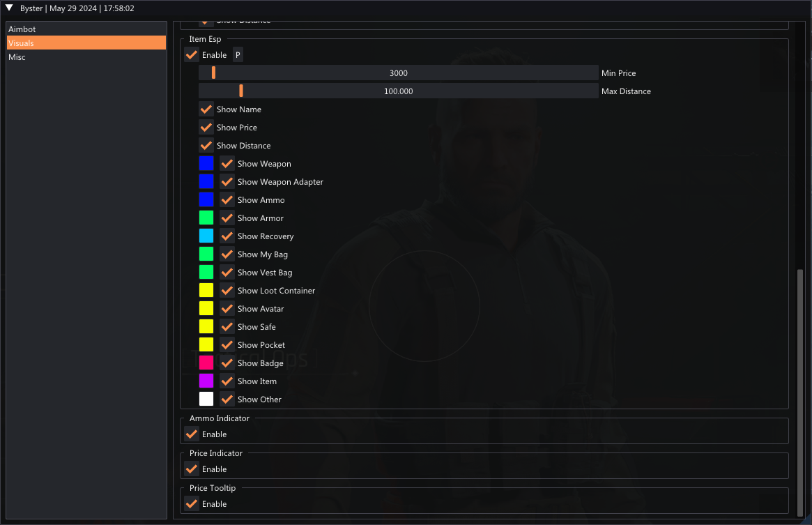Collapse the Byster window with title triangle

(x=9, y=8)
